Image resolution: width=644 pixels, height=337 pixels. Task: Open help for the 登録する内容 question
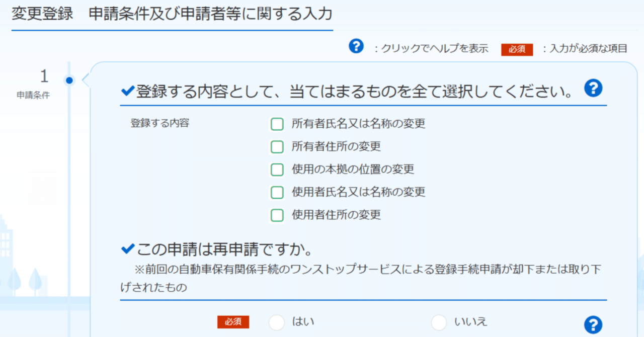click(593, 88)
